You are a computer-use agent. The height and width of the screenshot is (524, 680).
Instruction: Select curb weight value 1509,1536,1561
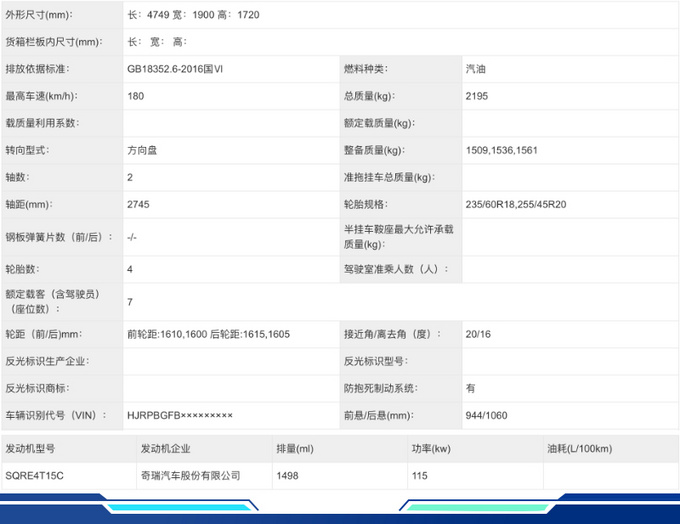point(502,151)
